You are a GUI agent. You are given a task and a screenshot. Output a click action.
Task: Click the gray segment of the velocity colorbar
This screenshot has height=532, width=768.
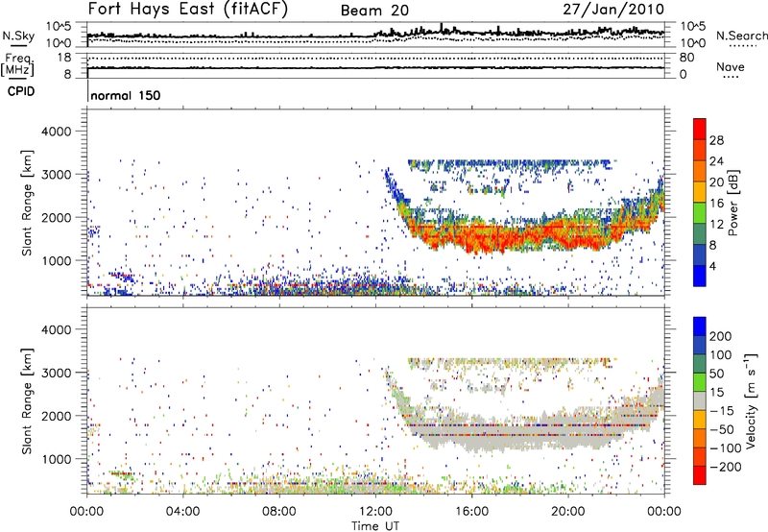pos(700,400)
